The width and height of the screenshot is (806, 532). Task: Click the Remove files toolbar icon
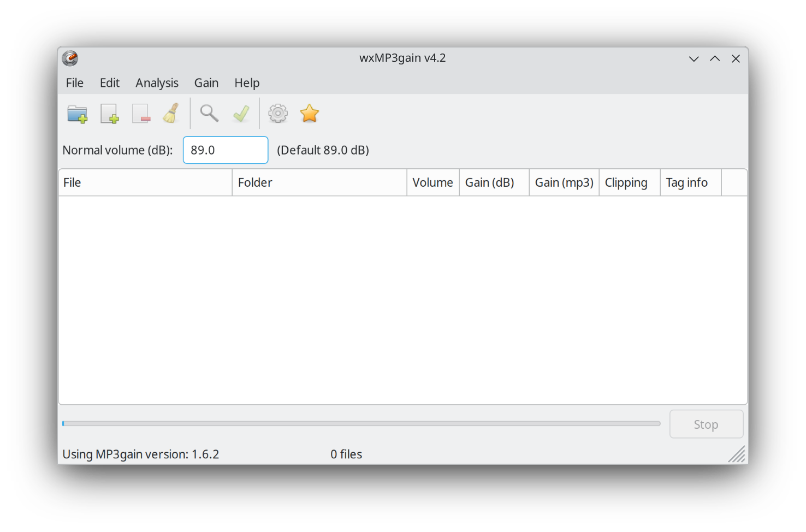(x=141, y=114)
